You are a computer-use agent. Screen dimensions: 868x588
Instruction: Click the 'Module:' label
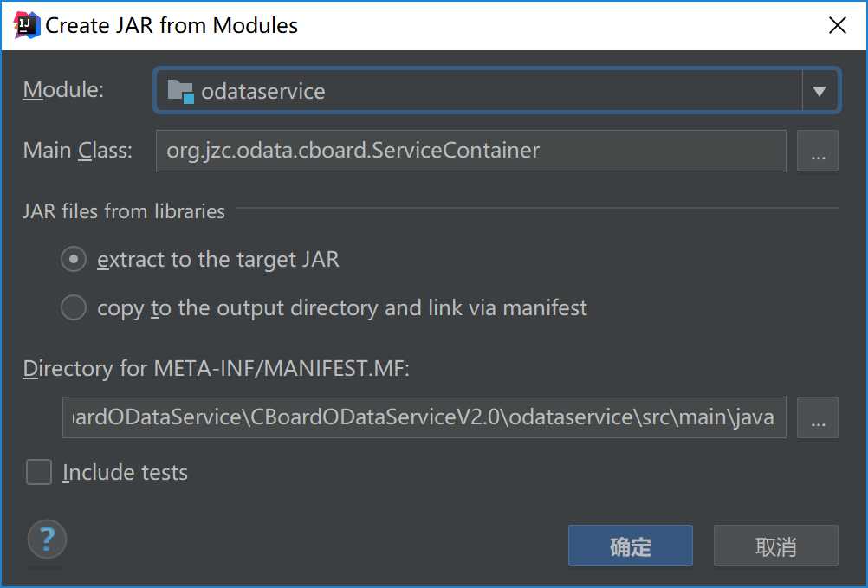point(63,89)
